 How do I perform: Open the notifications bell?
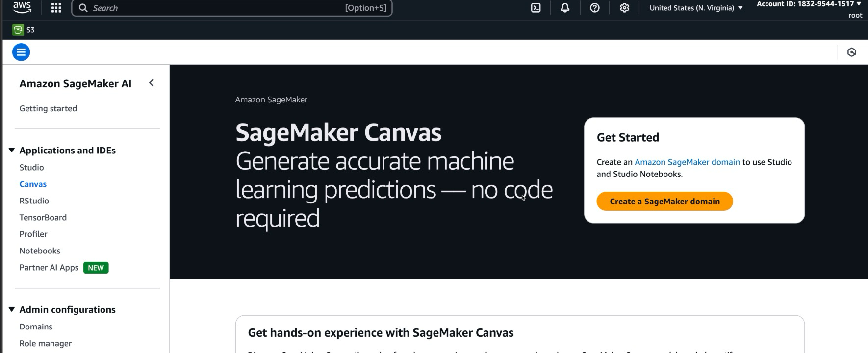point(565,8)
